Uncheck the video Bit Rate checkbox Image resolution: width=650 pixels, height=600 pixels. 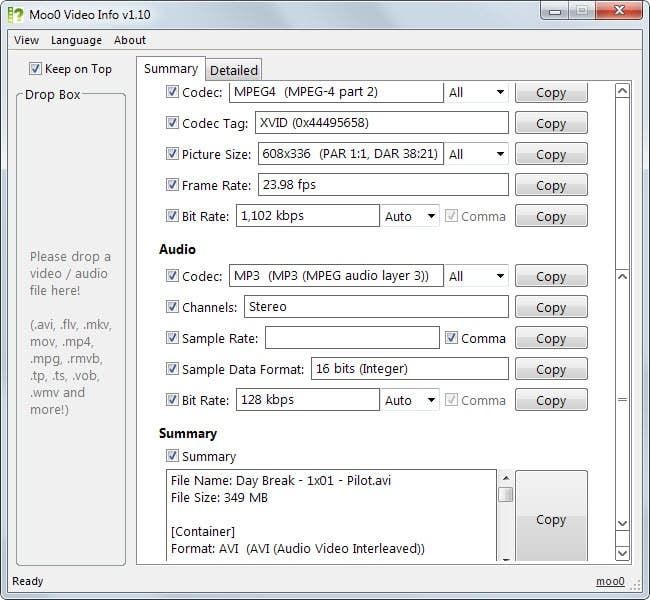[172, 216]
